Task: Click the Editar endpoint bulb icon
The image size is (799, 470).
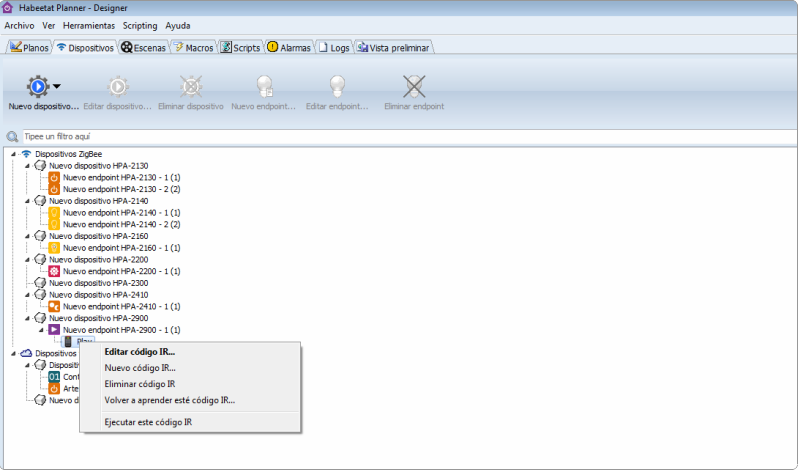Action: click(x=337, y=86)
